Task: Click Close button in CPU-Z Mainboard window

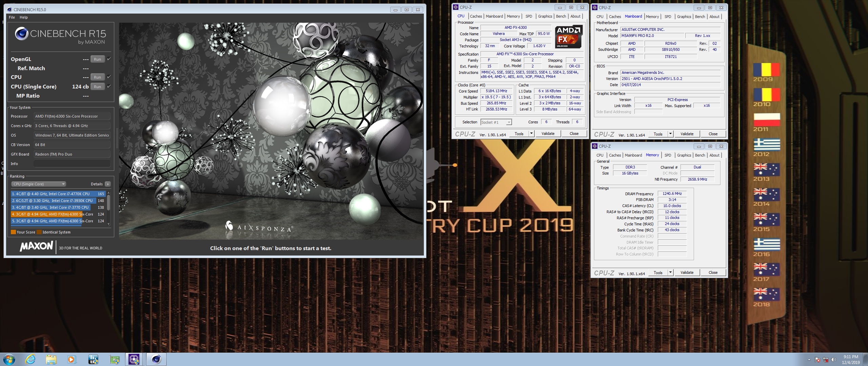Action: 713,134
